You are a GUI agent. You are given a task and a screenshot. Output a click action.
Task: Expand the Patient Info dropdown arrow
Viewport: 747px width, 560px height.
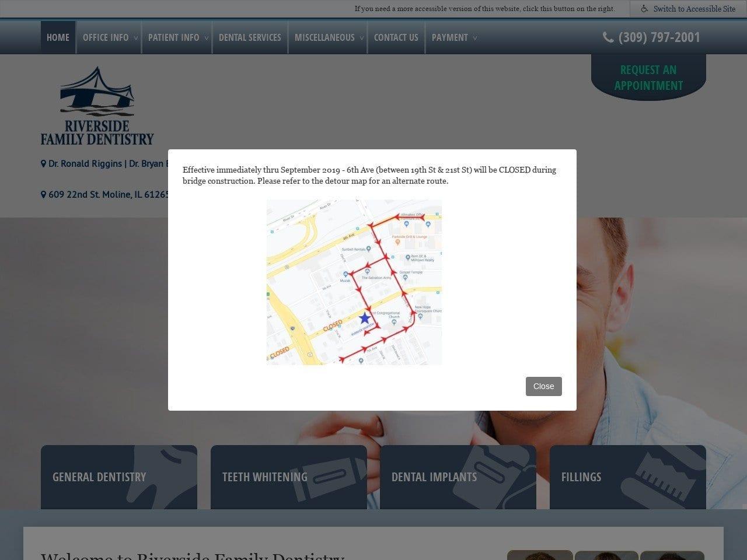pos(207,38)
